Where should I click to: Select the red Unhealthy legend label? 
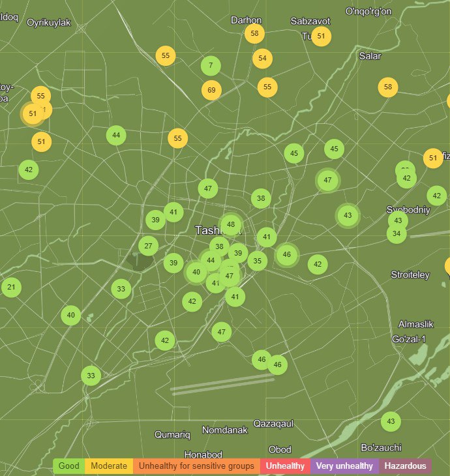pyautogui.click(x=285, y=466)
